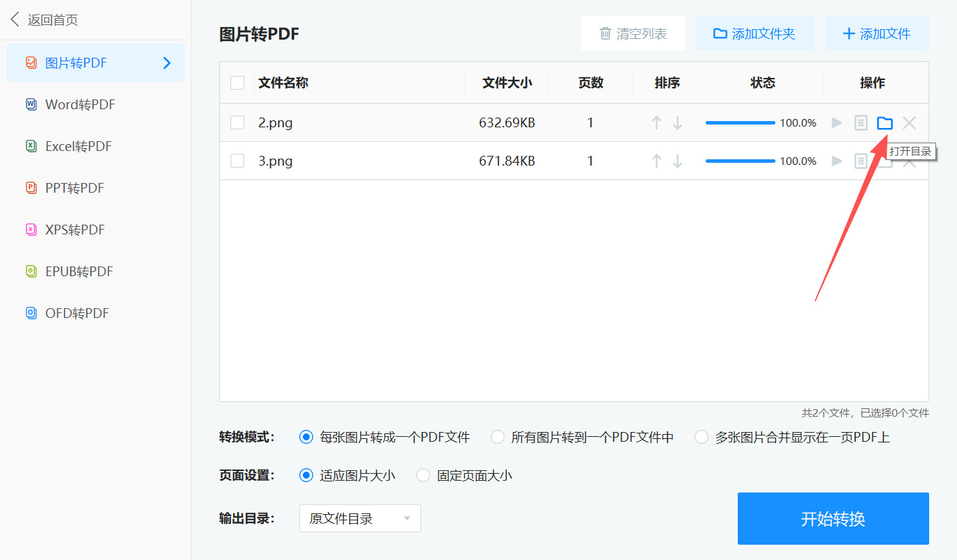Click 添加文件 to add files
This screenshot has height=560, width=957.
click(x=876, y=33)
